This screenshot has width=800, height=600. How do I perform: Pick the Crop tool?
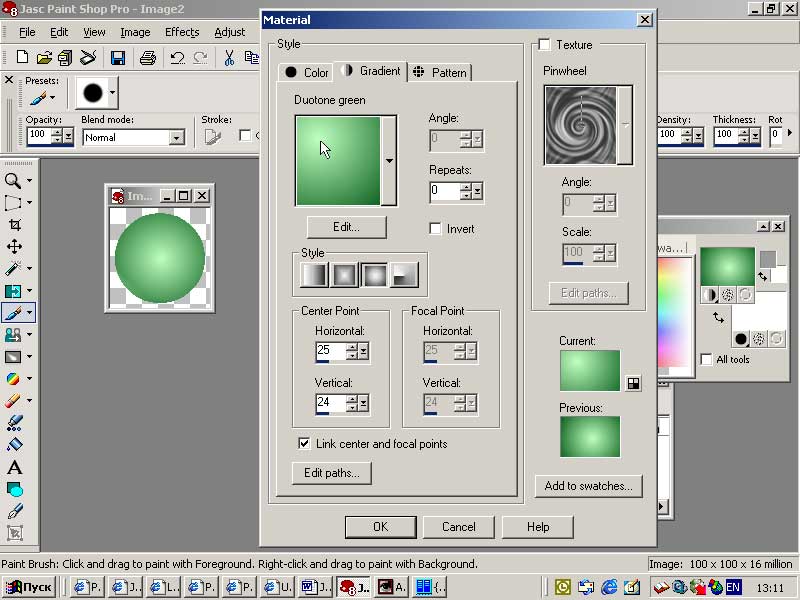[x=14, y=225]
